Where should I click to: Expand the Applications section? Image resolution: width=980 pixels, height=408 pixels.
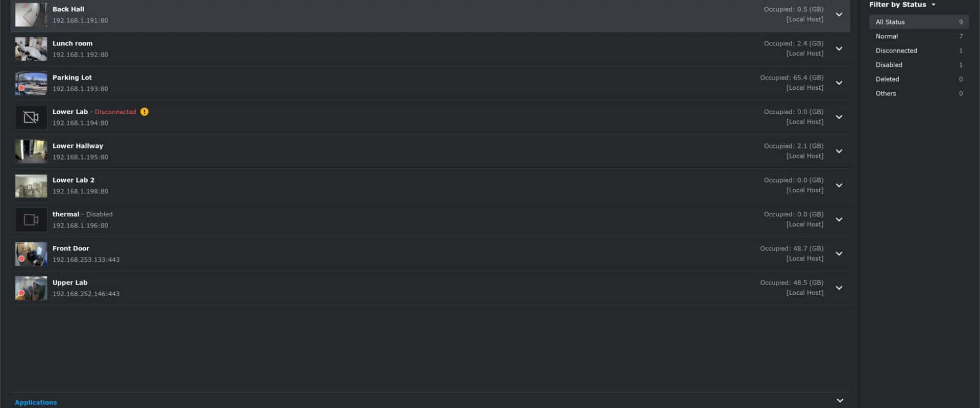point(840,401)
